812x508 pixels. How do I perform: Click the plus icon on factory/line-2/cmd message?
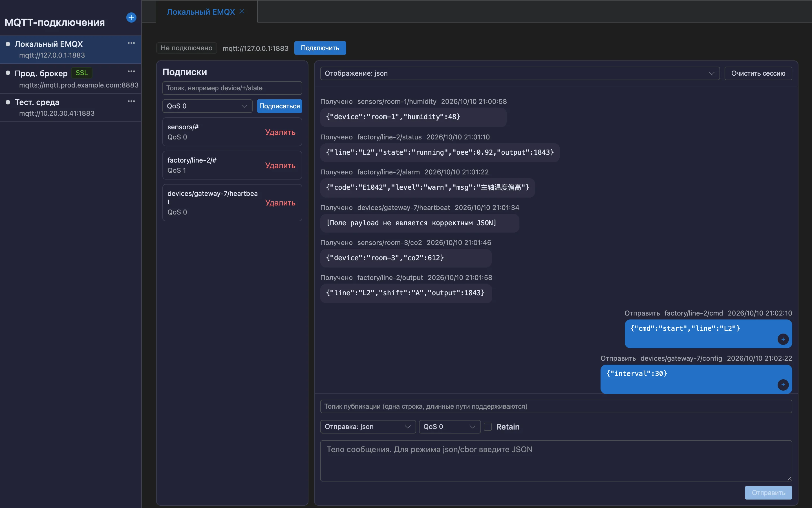point(783,339)
